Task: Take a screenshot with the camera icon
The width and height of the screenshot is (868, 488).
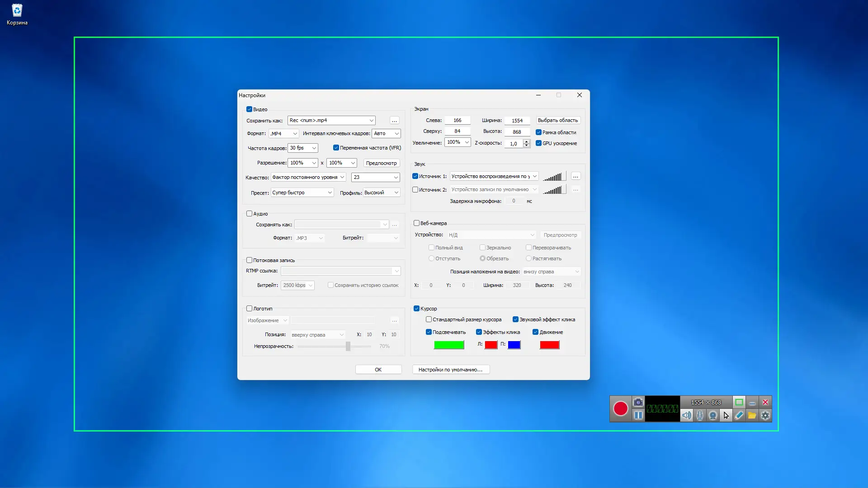Action: coord(638,402)
